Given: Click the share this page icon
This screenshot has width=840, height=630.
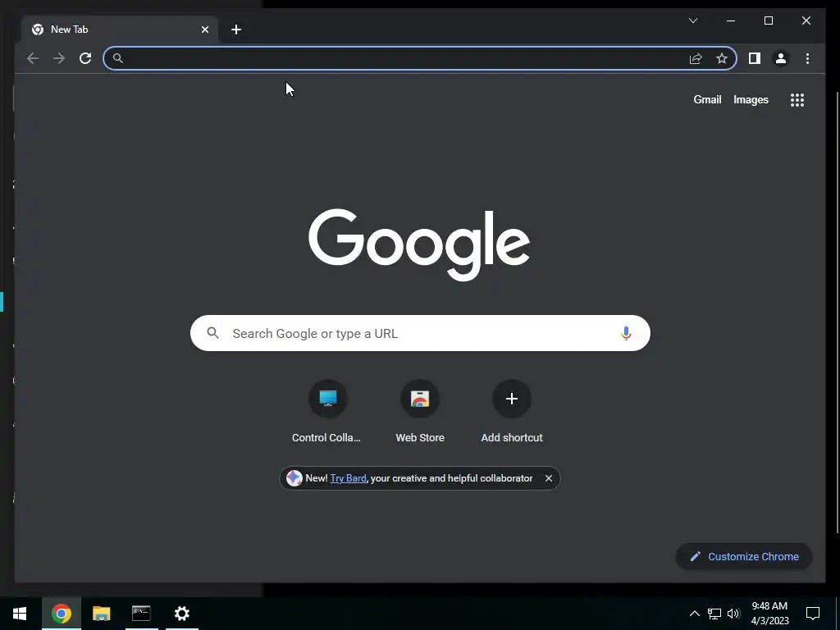Looking at the screenshot, I should (x=696, y=58).
